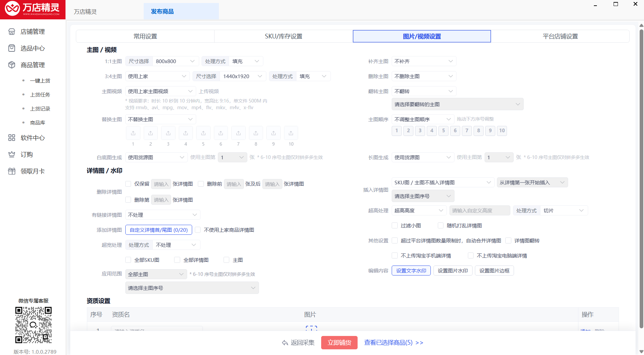This screenshot has width=644, height=355.
Task: Enable the 过滤小图 checkbox
Action: [x=395, y=225]
